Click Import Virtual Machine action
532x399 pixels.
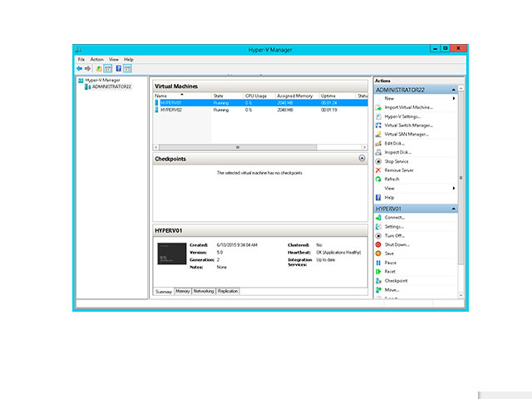tap(408, 107)
